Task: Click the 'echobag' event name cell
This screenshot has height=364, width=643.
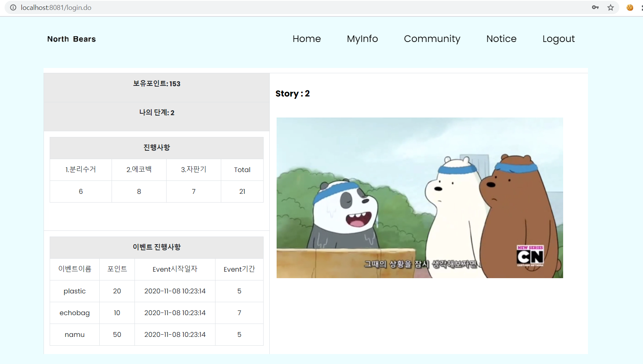Action: tap(75, 313)
